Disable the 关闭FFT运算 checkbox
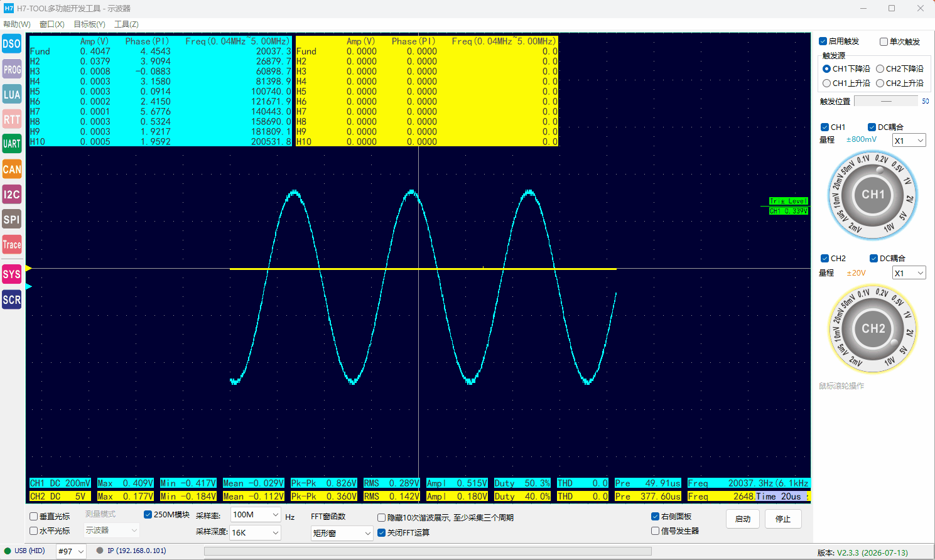Image resolution: width=935 pixels, height=560 pixels. tap(403, 532)
